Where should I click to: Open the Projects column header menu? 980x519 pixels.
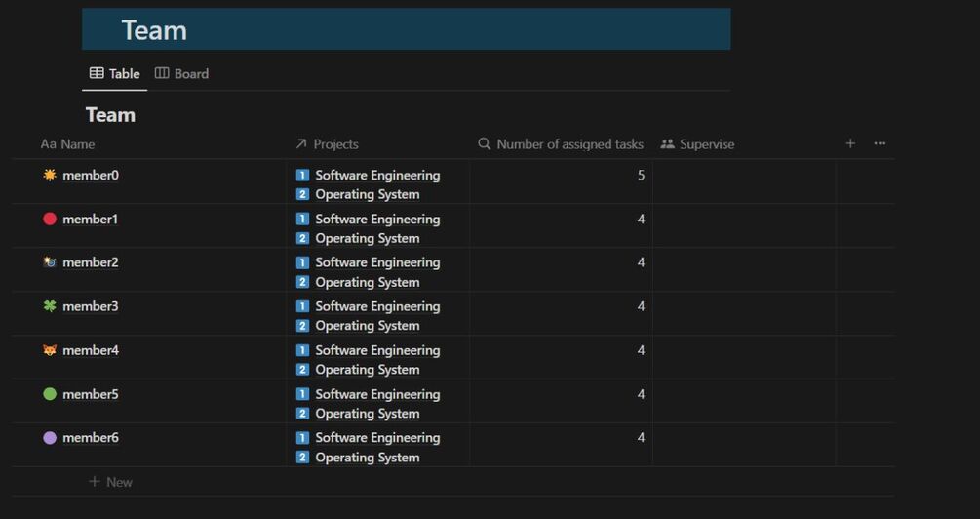327,144
